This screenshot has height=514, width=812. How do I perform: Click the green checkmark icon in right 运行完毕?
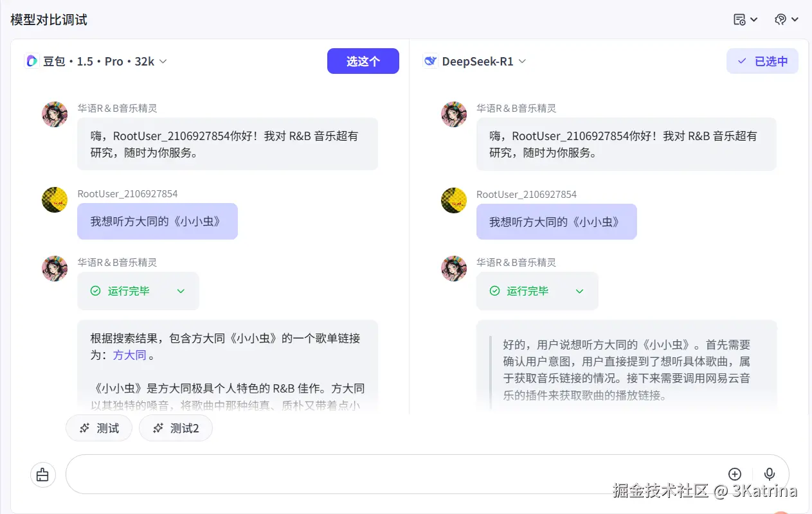pyautogui.click(x=494, y=291)
